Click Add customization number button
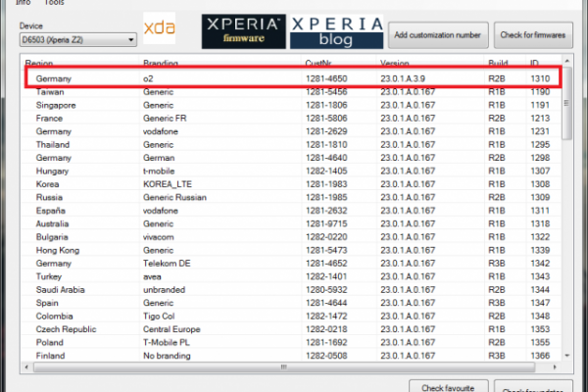 [x=438, y=35]
